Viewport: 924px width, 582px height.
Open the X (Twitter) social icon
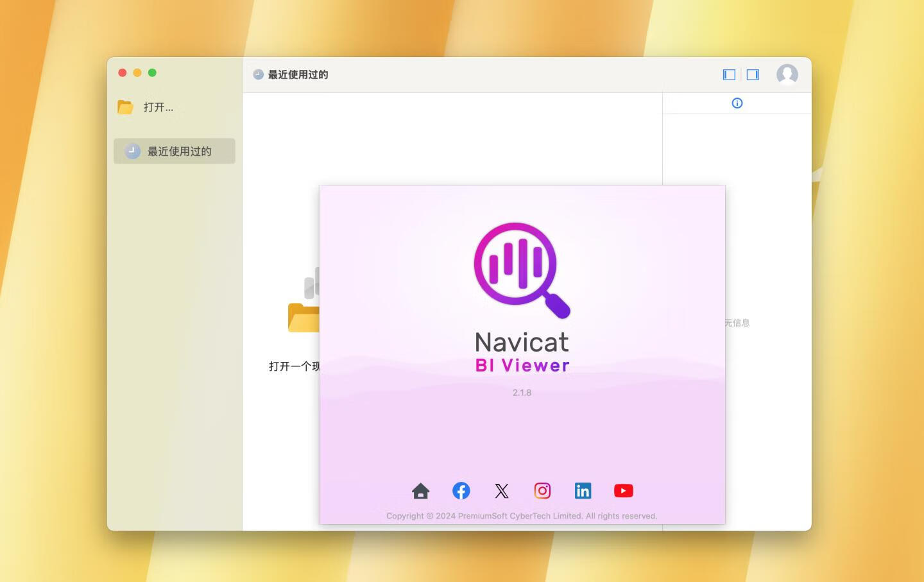tap(502, 491)
